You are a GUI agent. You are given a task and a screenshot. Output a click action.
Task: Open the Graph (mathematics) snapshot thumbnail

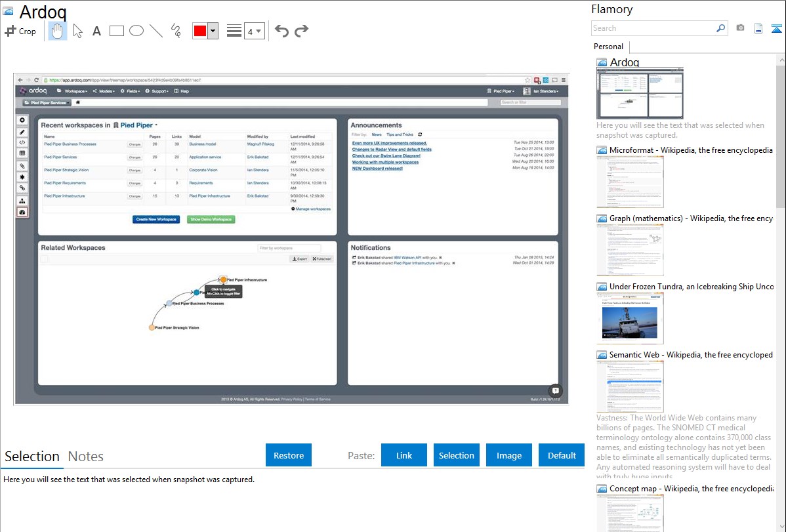click(x=630, y=250)
